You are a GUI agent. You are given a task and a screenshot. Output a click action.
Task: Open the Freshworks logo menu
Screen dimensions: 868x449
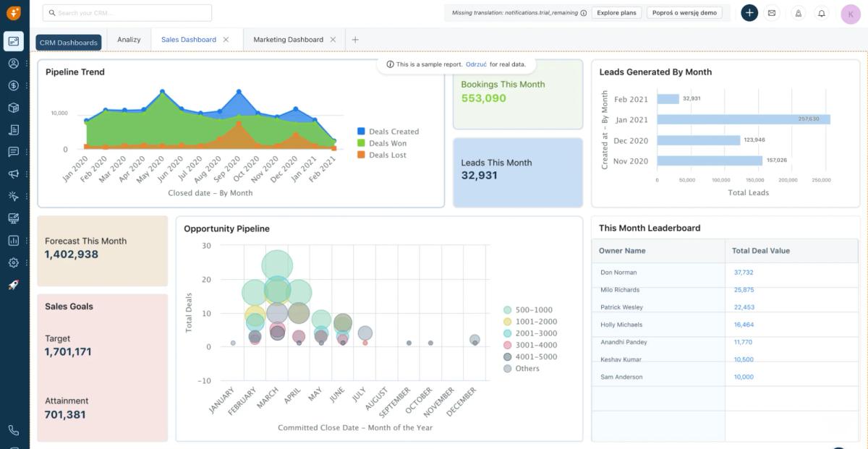click(14, 13)
